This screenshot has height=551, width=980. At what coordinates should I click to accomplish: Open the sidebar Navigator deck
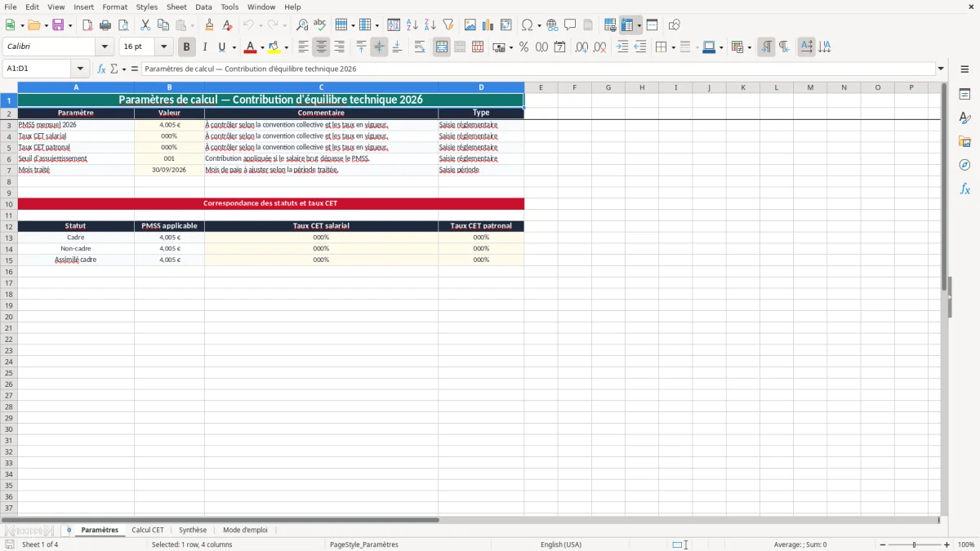pos(964,165)
